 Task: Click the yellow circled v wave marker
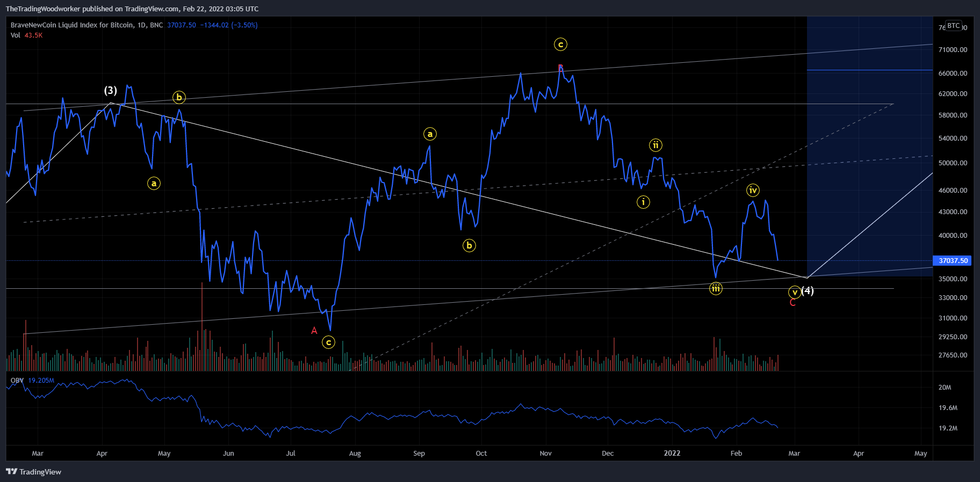click(795, 293)
